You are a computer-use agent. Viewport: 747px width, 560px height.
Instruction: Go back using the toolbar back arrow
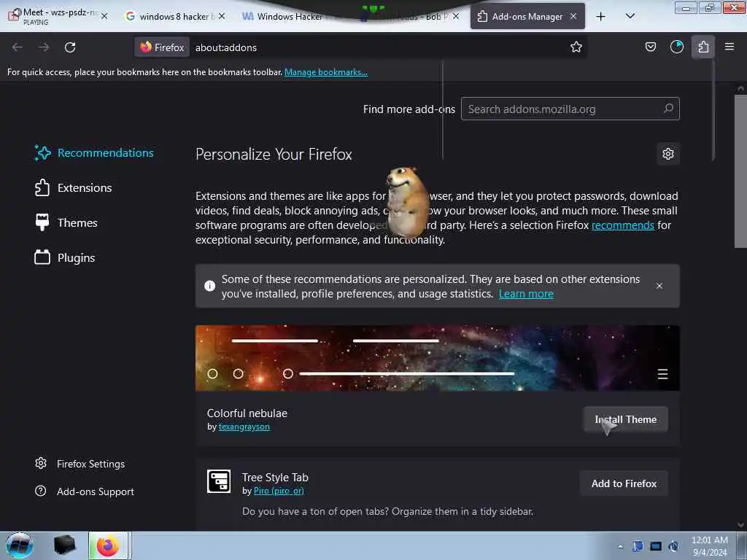(x=18, y=47)
